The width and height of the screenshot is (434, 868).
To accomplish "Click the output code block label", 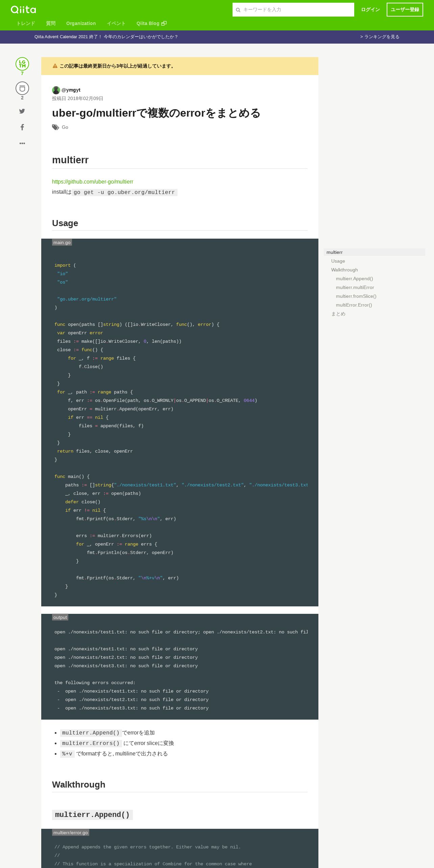I will tap(60, 617).
